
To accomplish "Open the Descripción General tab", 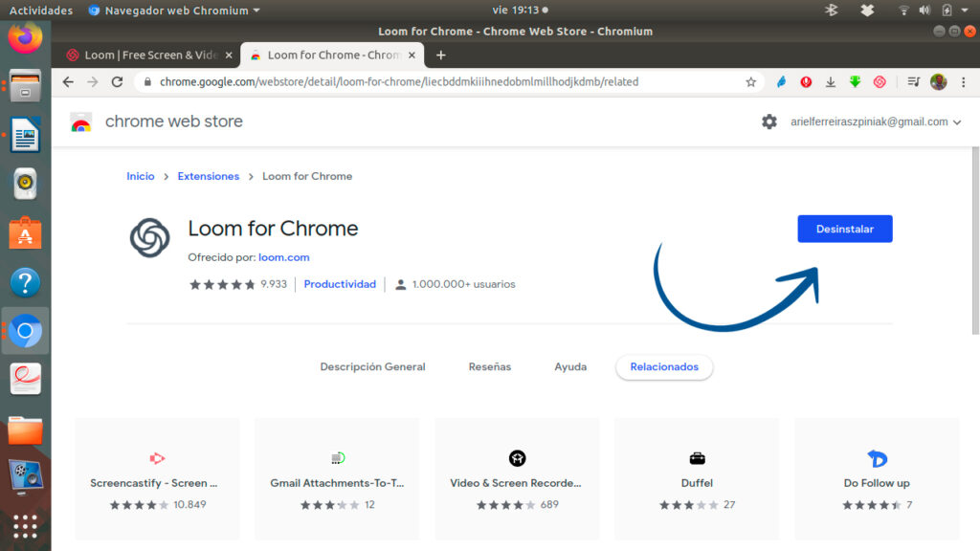I will [x=372, y=366].
